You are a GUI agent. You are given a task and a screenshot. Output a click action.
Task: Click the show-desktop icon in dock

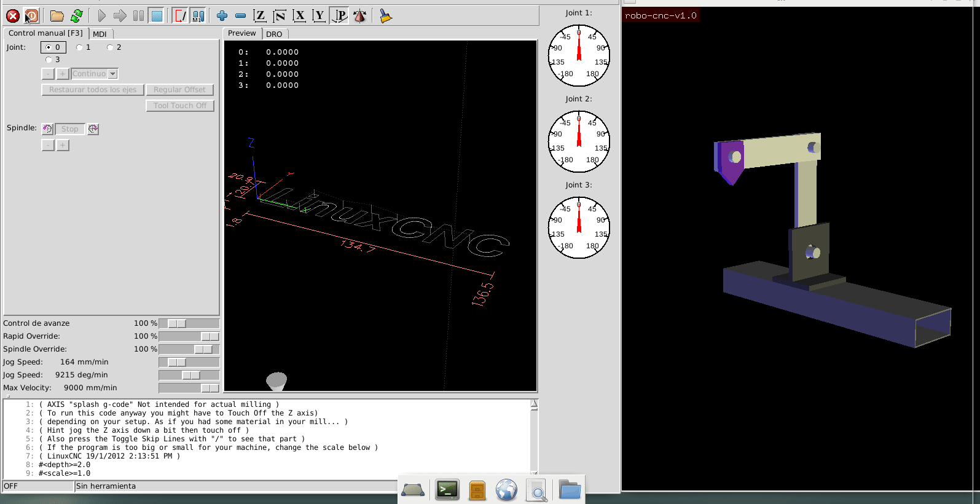pyautogui.click(x=413, y=490)
